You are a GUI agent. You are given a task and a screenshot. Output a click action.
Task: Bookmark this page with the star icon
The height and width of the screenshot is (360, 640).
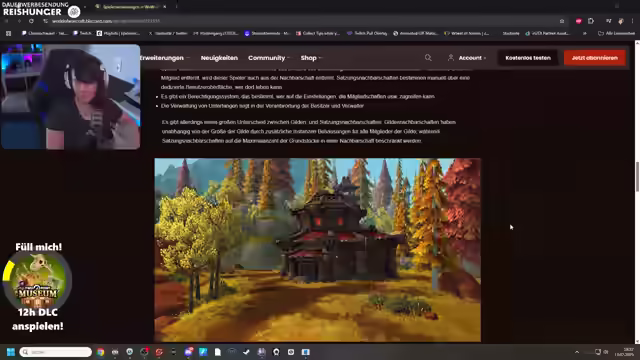tap(562, 21)
